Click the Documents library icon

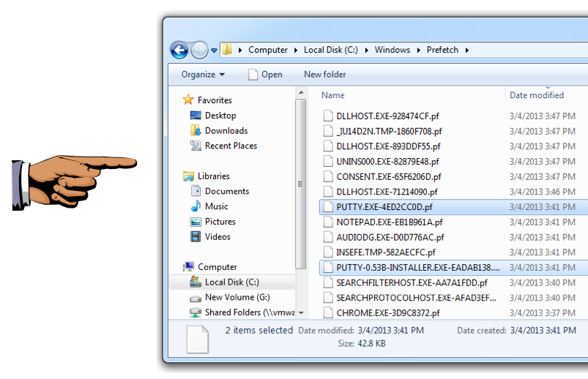(x=196, y=191)
